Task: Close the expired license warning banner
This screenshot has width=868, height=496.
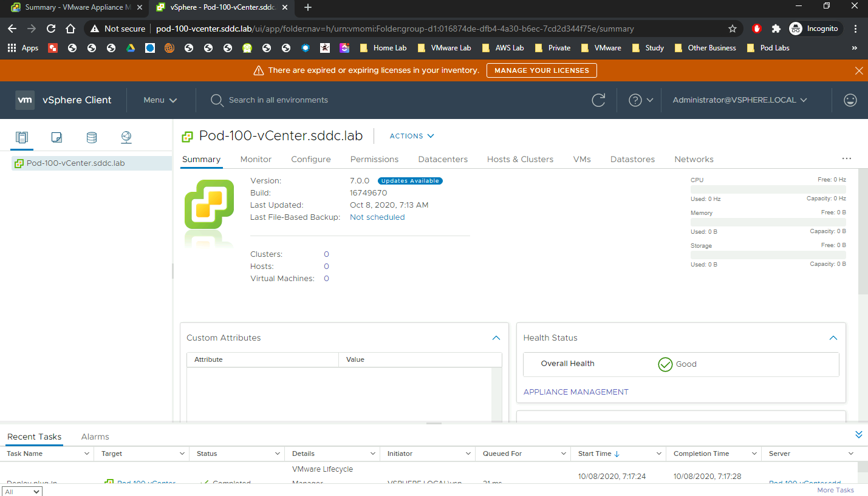Action: click(x=858, y=70)
